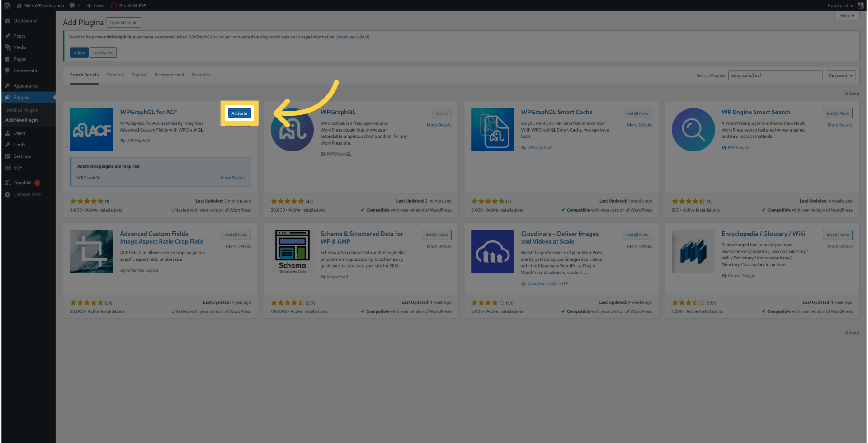Install Schema & Structured Data for WP & AMP
The image size is (868, 443).
437,235
